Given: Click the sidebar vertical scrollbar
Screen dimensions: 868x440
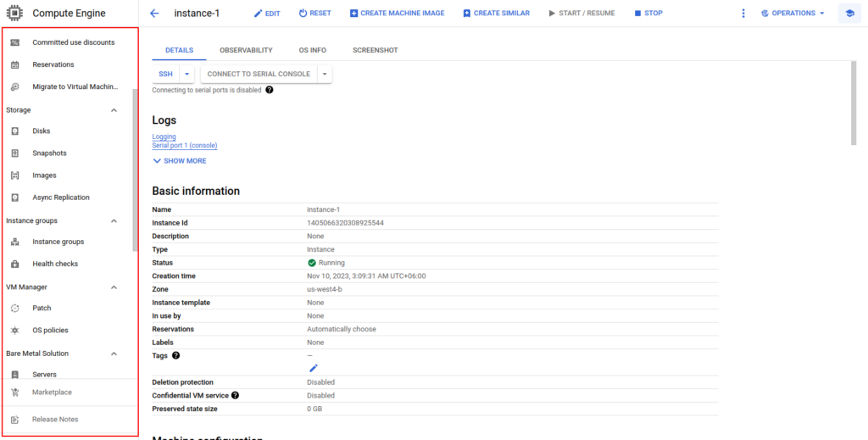Looking at the screenshot, I should pyautogui.click(x=136, y=170).
